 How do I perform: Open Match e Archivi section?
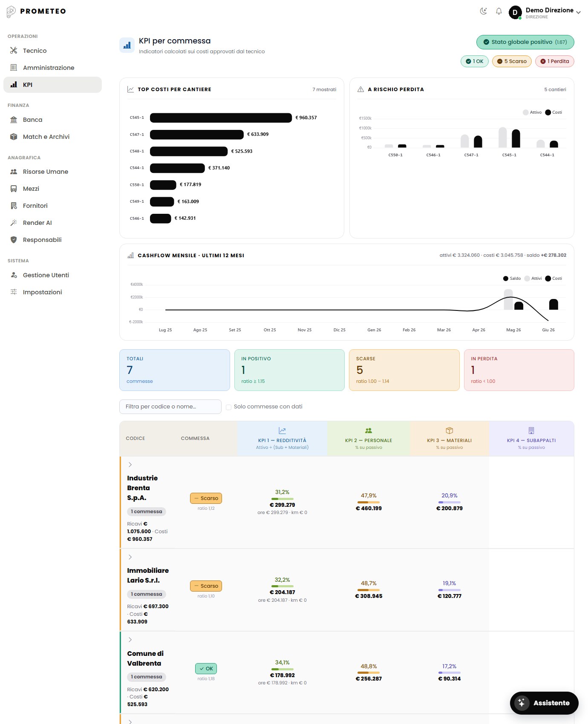[x=52, y=137]
